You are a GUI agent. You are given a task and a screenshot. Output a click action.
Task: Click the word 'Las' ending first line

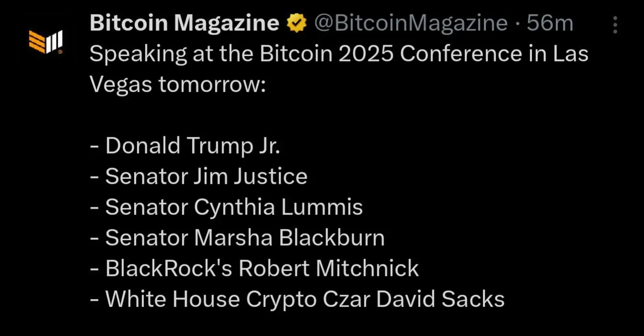coord(571,55)
